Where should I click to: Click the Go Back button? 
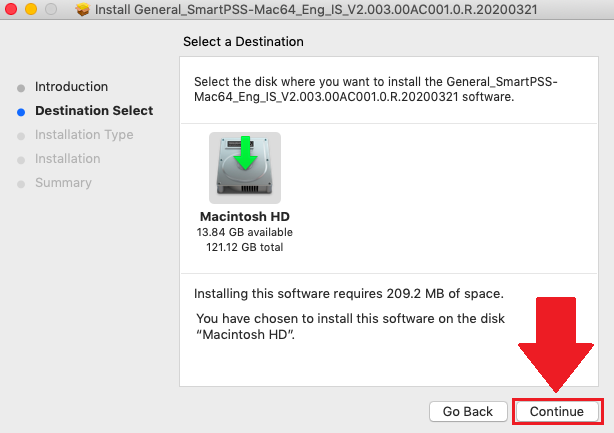pyautogui.click(x=467, y=411)
